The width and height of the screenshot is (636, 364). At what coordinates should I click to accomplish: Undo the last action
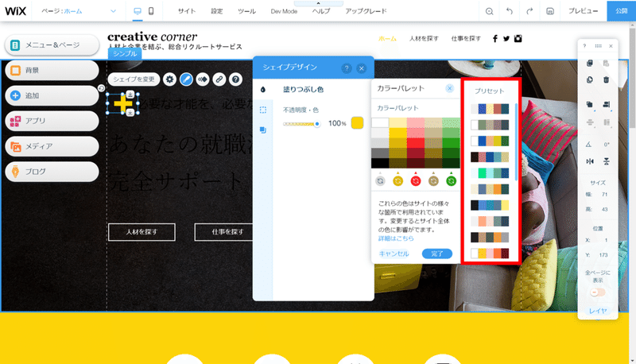[510, 11]
